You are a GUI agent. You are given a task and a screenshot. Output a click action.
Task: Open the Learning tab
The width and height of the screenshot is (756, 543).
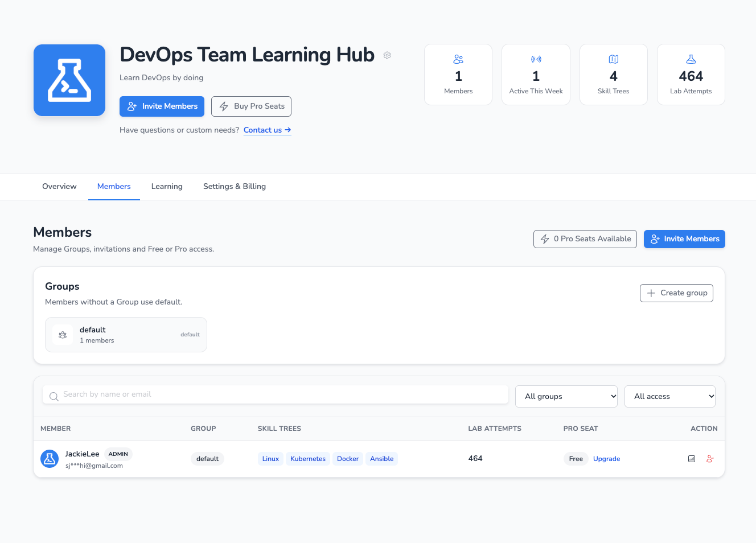167,187
